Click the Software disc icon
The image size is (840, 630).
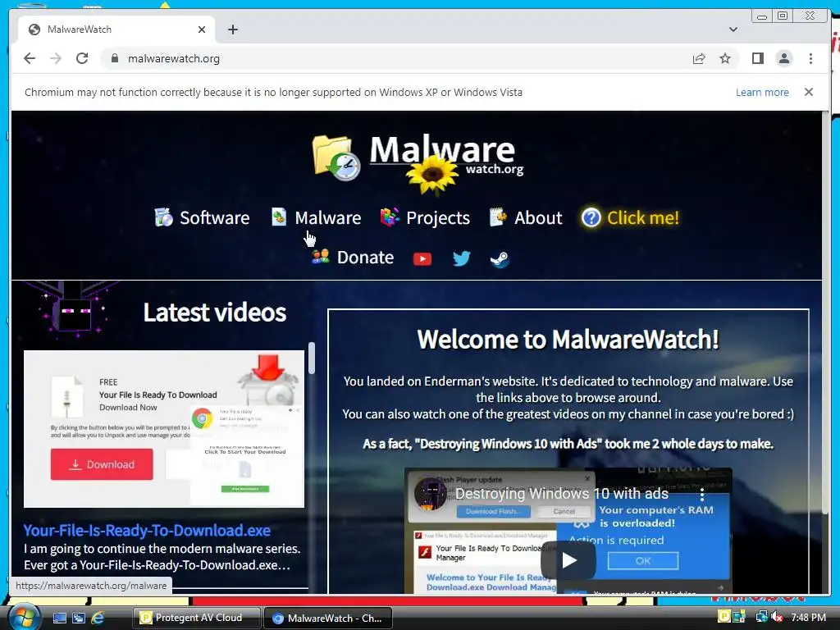coord(163,217)
